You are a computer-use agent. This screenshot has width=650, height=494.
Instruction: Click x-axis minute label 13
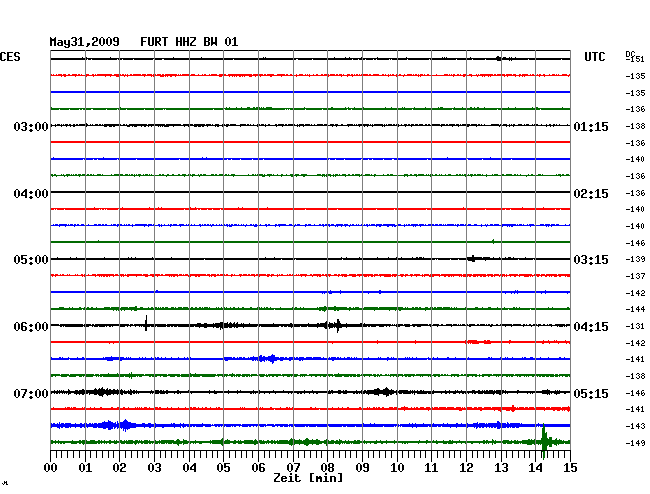[x=501, y=467]
